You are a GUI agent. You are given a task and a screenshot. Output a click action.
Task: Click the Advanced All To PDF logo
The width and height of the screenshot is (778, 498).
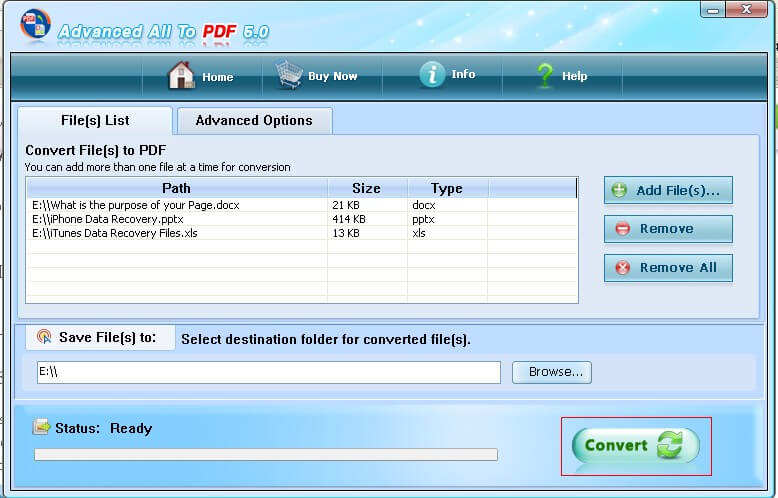tap(35, 25)
